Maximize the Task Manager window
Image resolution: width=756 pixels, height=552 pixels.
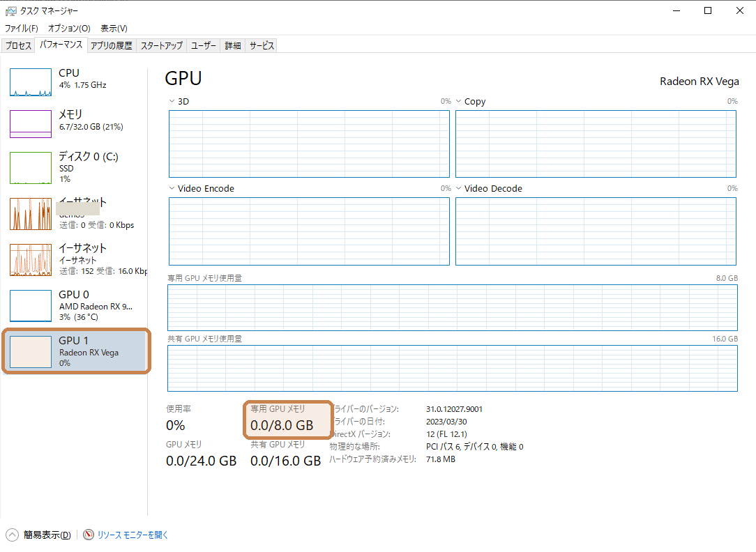click(x=708, y=10)
